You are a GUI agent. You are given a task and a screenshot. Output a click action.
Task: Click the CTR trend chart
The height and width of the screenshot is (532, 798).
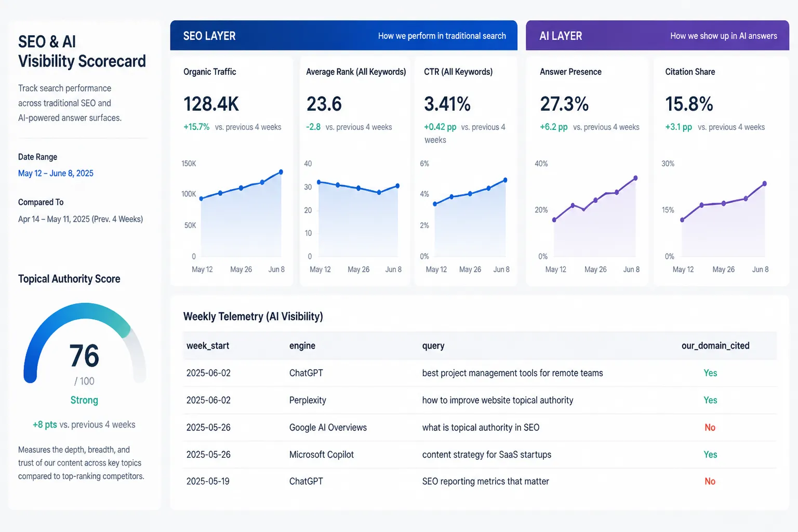[465, 216]
